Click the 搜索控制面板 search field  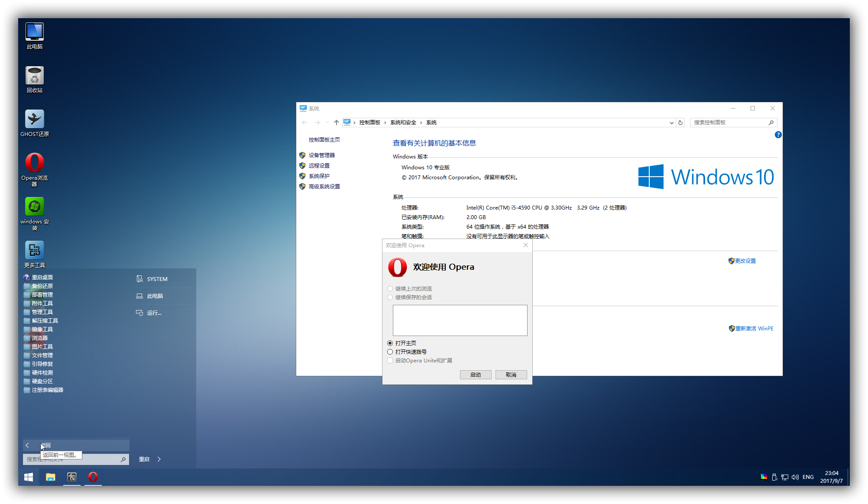coord(729,123)
